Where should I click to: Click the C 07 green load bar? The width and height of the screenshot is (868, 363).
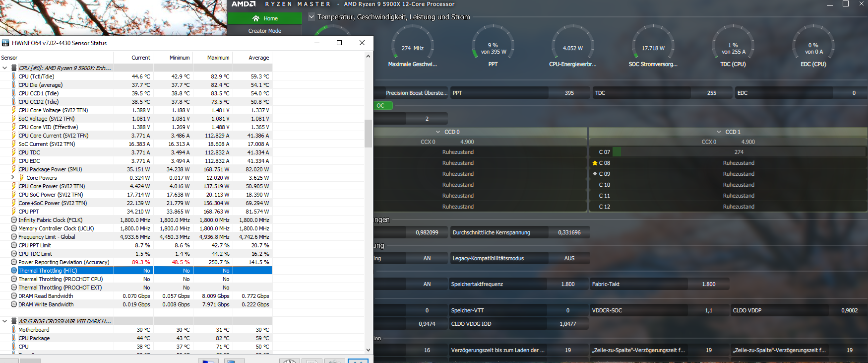tap(617, 152)
